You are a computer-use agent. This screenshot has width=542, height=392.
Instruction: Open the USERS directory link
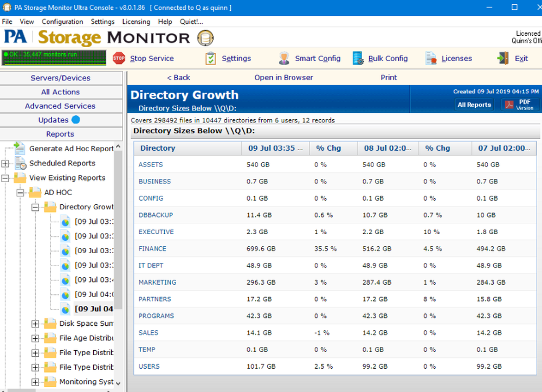(x=149, y=367)
